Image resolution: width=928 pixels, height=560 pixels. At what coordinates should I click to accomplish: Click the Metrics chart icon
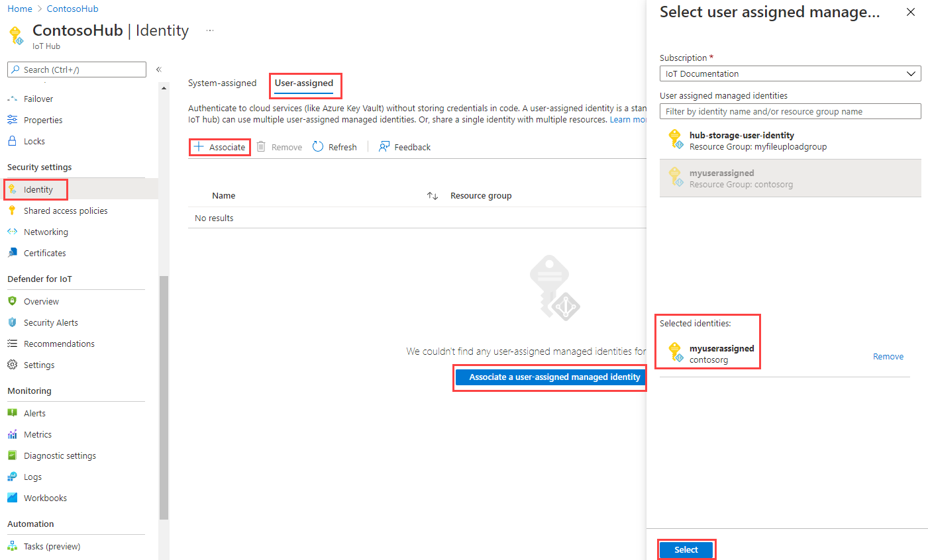12,434
